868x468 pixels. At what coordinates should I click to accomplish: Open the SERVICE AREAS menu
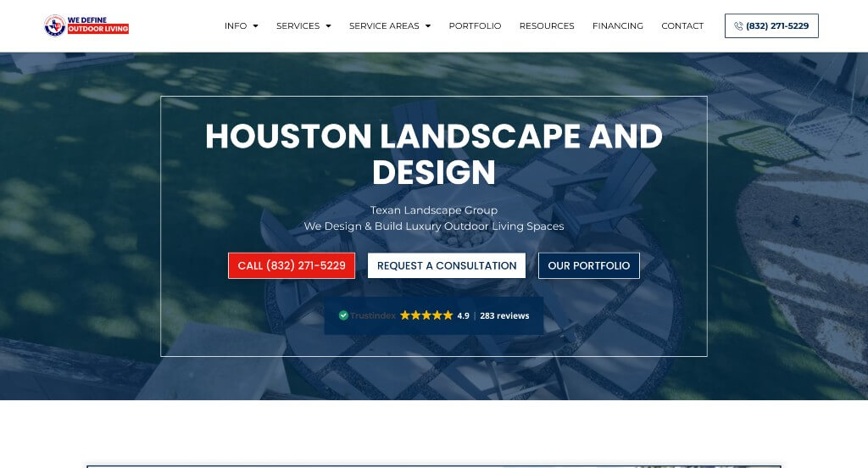tap(384, 26)
